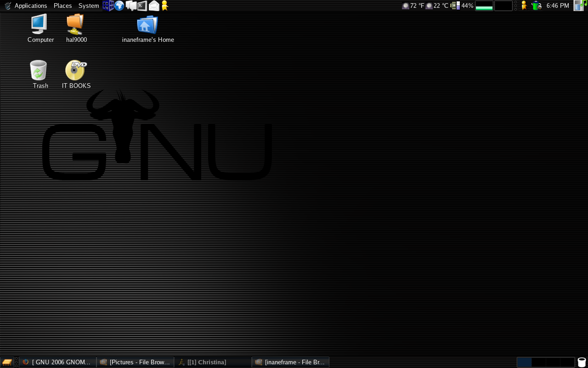The width and height of the screenshot is (588, 368).
Task: Launch the web browser globe icon
Action: (119, 6)
